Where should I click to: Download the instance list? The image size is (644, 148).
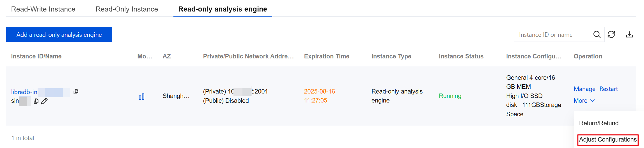point(629,35)
